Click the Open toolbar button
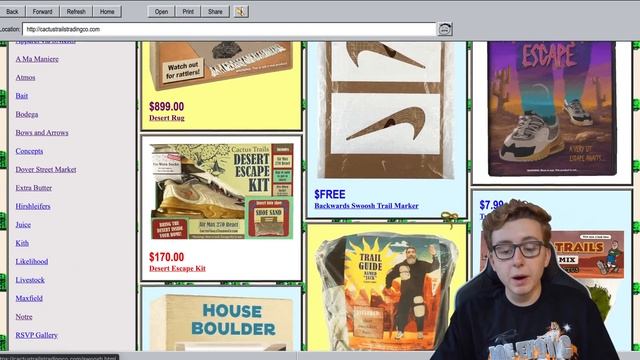This screenshot has width=640, height=360. pyautogui.click(x=161, y=12)
